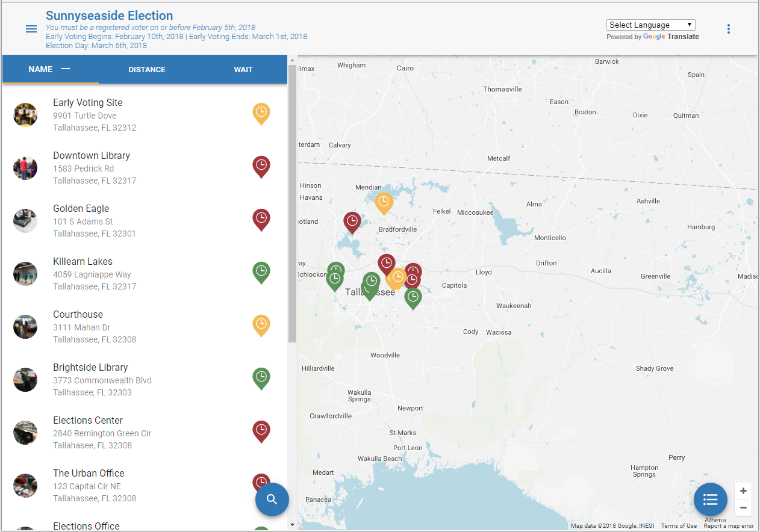
Task: Open the Elections Center thumbnail photo
Action: pyautogui.click(x=25, y=433)
